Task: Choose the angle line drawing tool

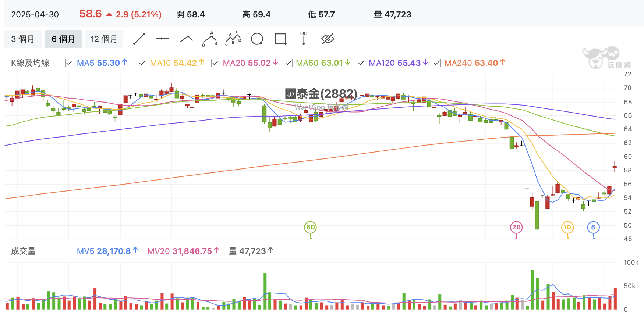Action: point(186,39)
